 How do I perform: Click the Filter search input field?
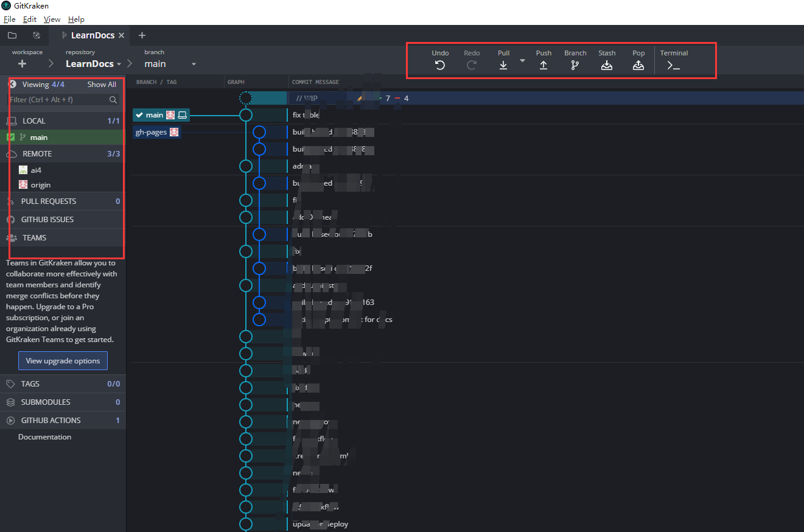click(58, 99)
